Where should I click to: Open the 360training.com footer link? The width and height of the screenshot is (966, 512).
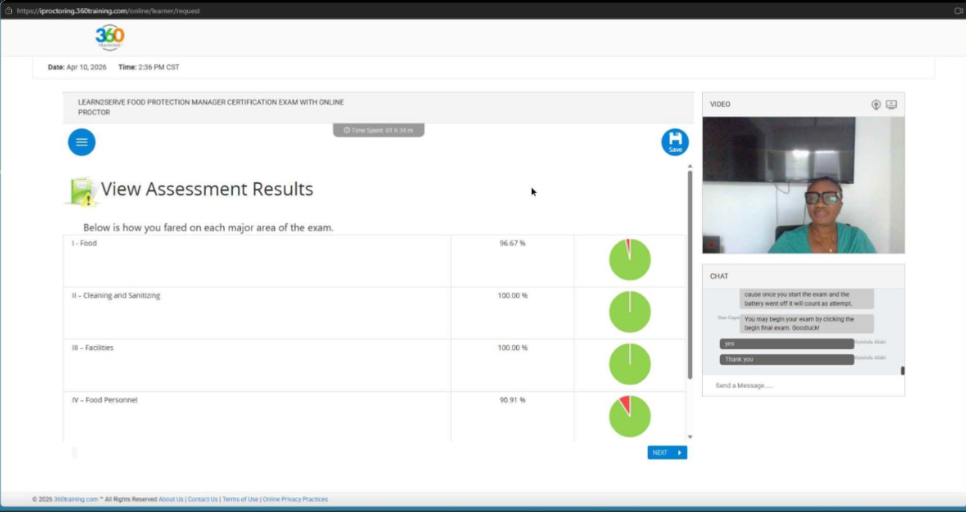point(76,500)
